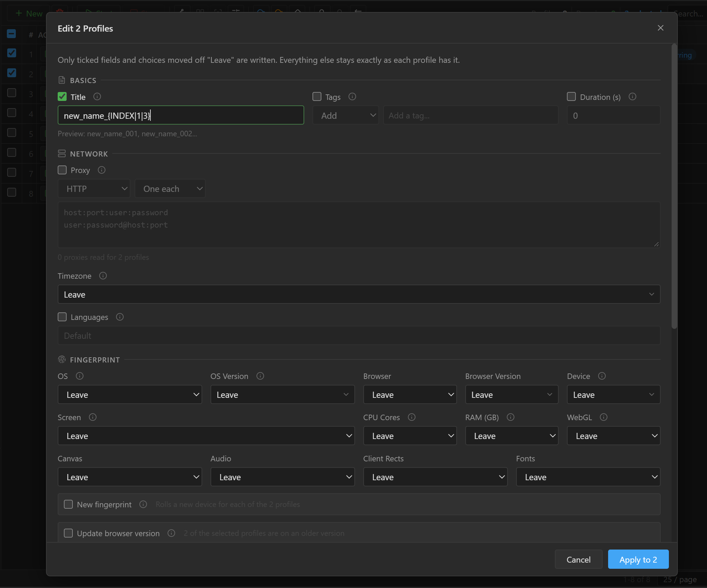Click the Duration value field
This screenshot has width=707, height=588.
coord(614,115)
